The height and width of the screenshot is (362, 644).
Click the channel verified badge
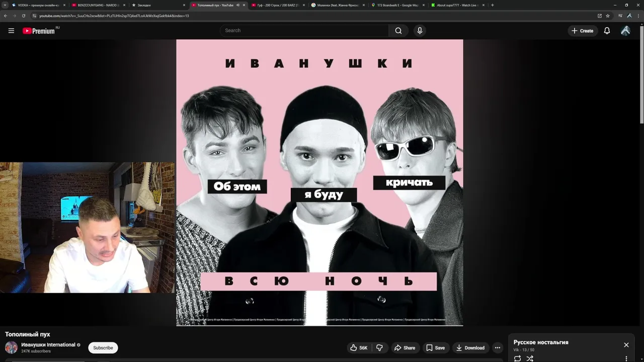[78, 345]
